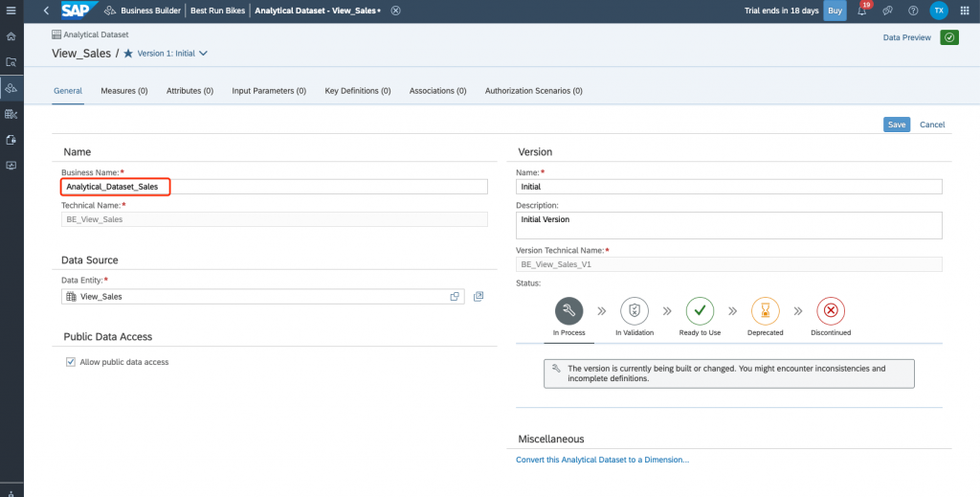
Task: Click the green validation status icon
Action: point(949,37)
